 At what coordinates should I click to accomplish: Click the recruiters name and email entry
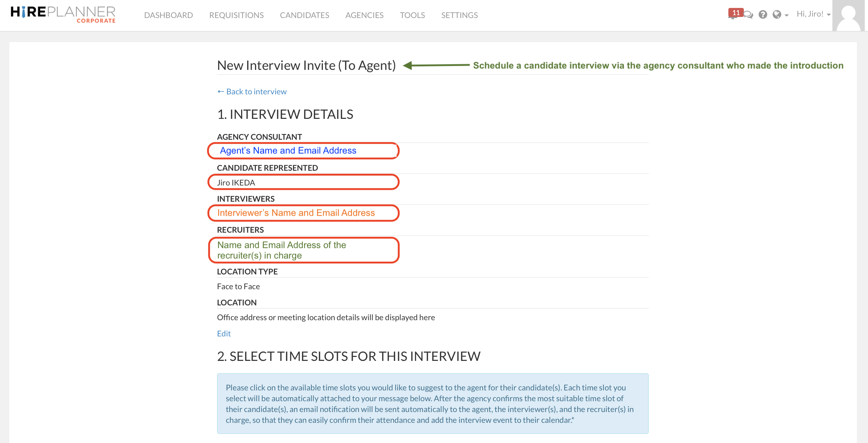click(281, 250)
